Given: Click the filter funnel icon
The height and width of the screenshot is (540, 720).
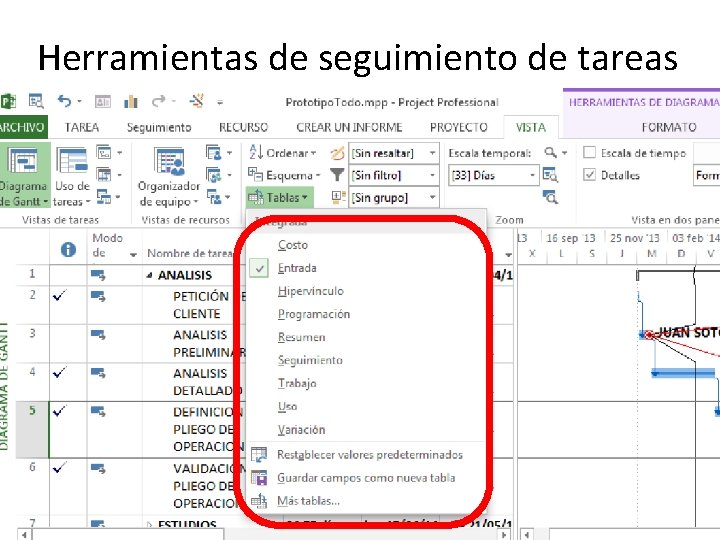Looking at the screenshot, I should pyautogui.click(x=337, y=175).
